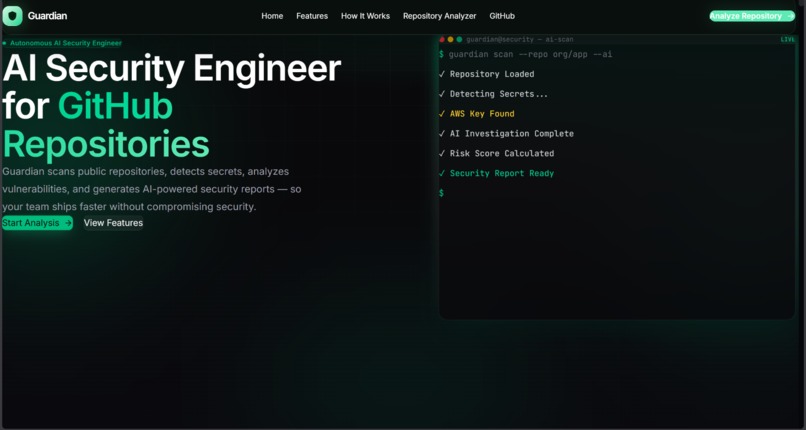Click the Start Analysis button
The width and height of the screenshot is (806, 430).
[37, 223]
